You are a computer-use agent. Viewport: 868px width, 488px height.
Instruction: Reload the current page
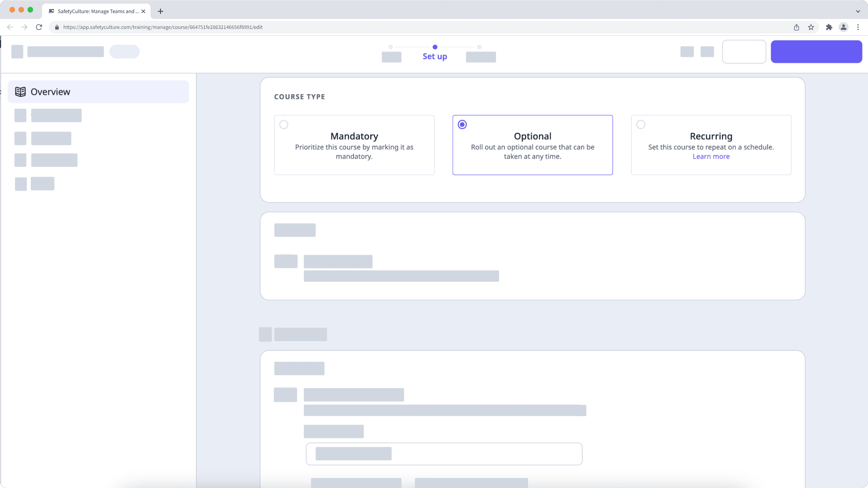[39, 27]
